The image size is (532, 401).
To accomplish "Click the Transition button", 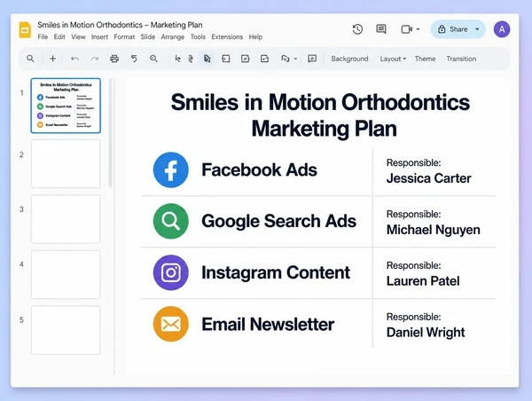I will 461,59.
